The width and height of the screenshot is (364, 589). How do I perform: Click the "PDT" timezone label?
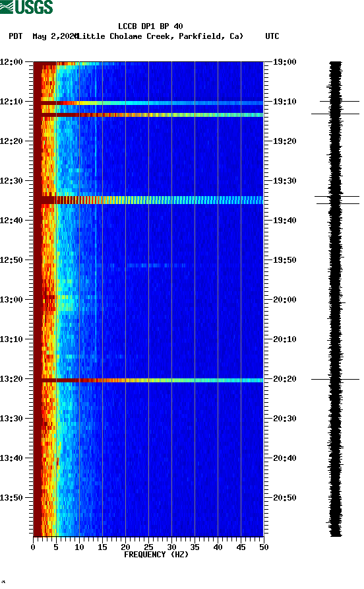(16, 36)
